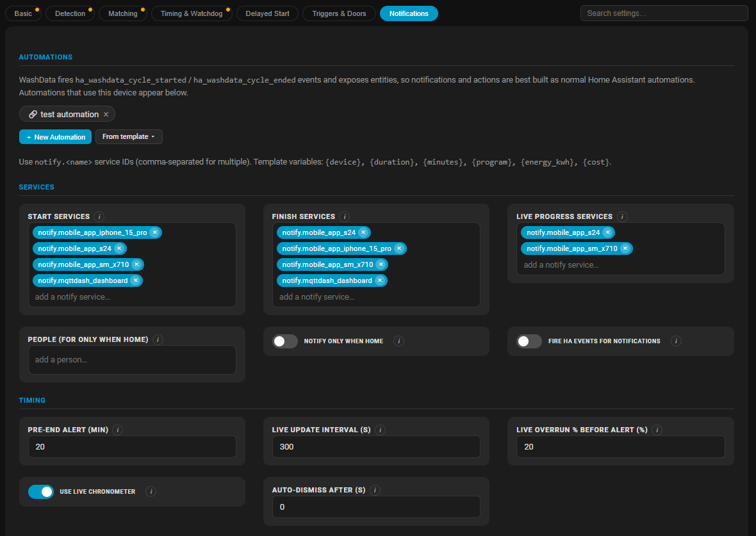Remove mobile_app_s24 chip from Start Services
Viewport: 756px width, 536px height.
coord(119,248)
